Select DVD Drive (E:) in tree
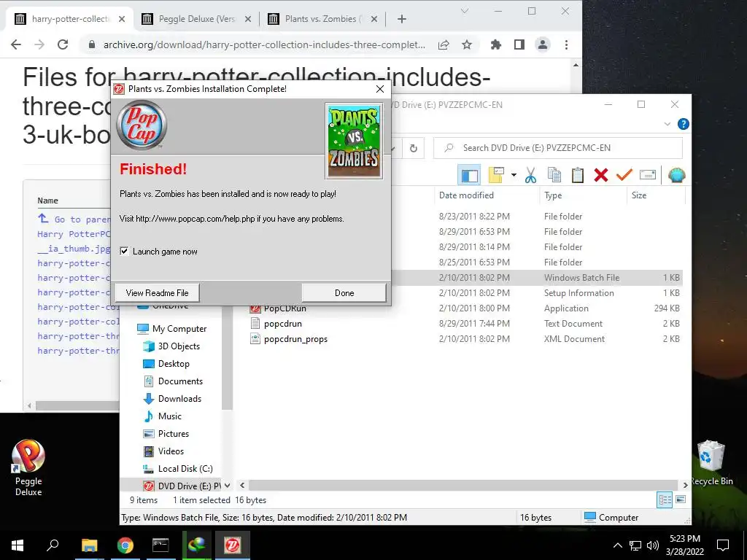This screenshot has width=747, height=560. 182,486
